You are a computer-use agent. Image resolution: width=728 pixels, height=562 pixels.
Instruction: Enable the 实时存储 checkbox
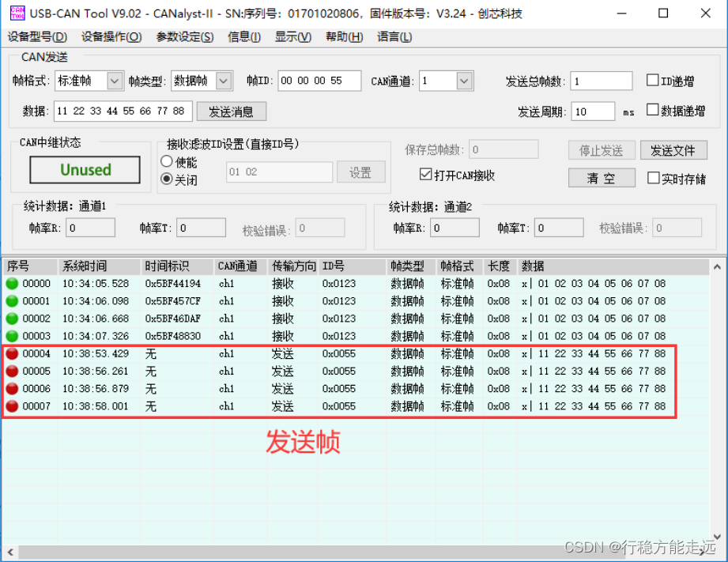(x=653, y=178)
